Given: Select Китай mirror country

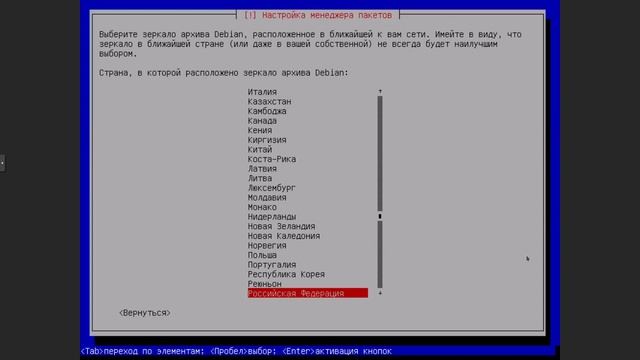Looking at the screenshot, I should click(x=260, y=149).
